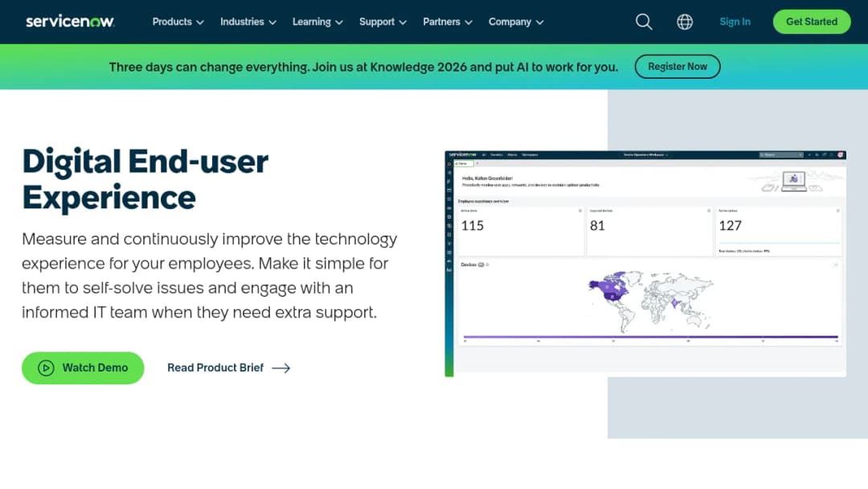Click the Sign In link
Viewport: 868px width, 489px height.
[735, 22]
